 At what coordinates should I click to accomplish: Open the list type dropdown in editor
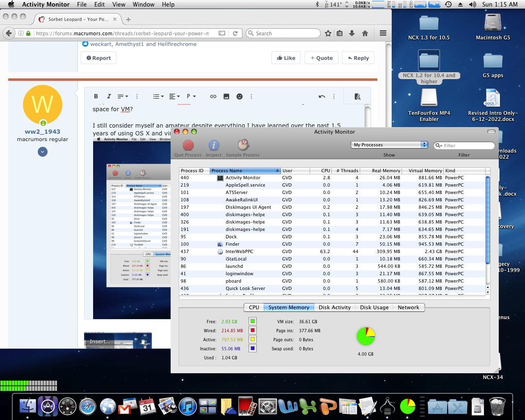tap(158, 96)
